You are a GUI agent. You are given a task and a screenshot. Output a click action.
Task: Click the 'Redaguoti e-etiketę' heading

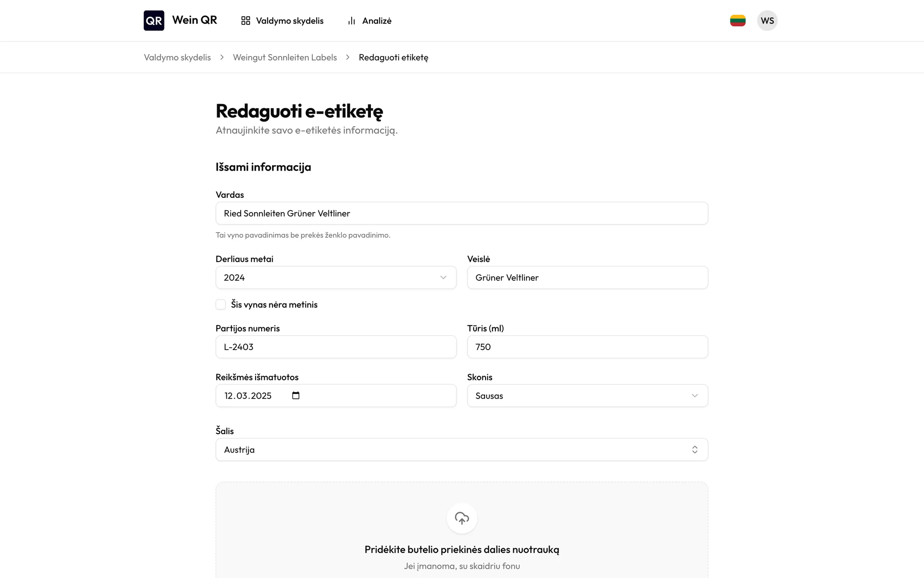pyautogui.click(x=299, y=111)
